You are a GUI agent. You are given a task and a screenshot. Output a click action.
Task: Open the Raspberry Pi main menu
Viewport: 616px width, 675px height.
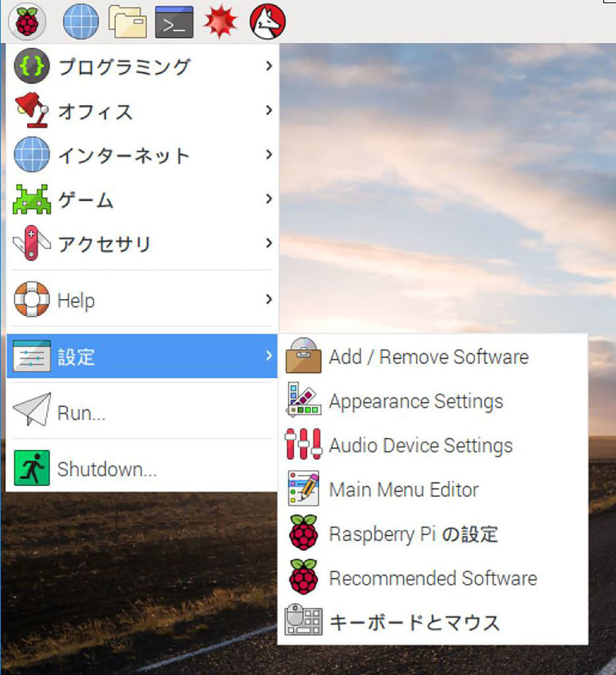(x=27, y=21)
